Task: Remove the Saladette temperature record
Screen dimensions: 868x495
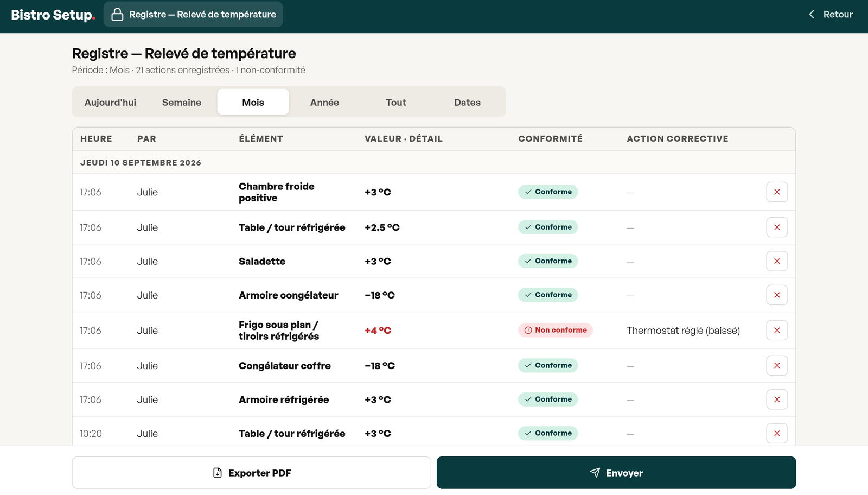Action: [x=777, y=261]
